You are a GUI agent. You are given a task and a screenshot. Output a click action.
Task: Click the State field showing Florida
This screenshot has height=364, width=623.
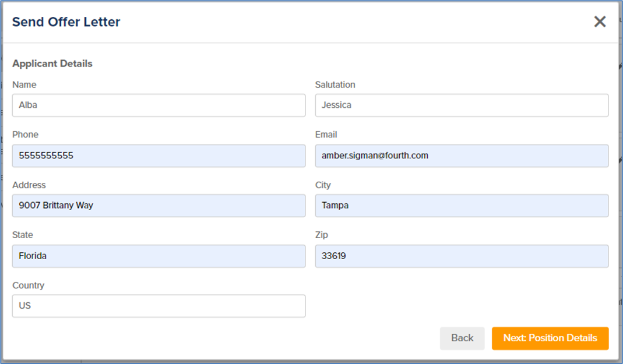pos(159,256)
